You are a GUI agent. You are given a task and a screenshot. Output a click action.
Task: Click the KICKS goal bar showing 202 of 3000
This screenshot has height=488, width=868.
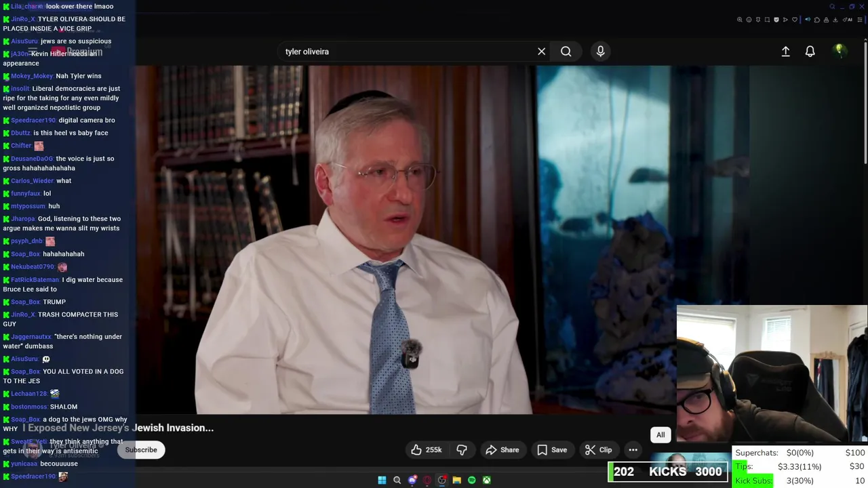668,472
